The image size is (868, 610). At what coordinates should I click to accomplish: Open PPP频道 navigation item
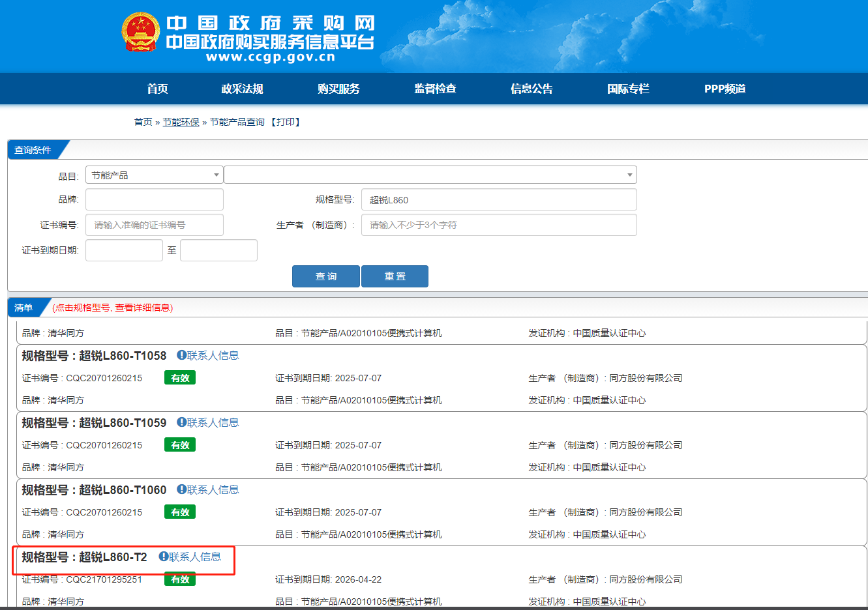click(725, 89)
